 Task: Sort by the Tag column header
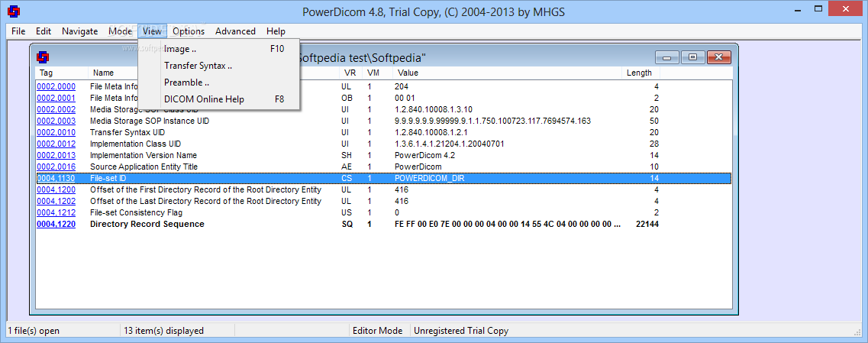point(61,73)
